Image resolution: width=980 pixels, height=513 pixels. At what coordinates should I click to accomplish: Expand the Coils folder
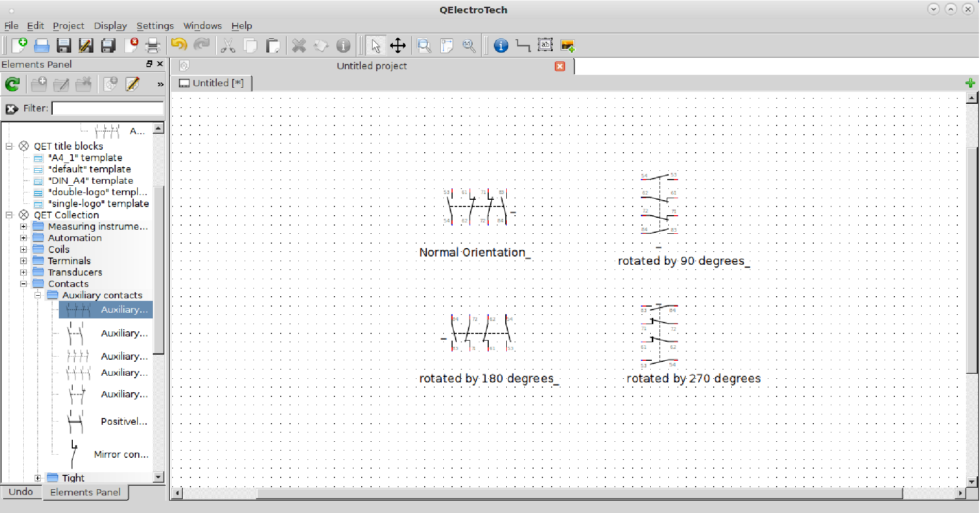pos(23,249)
